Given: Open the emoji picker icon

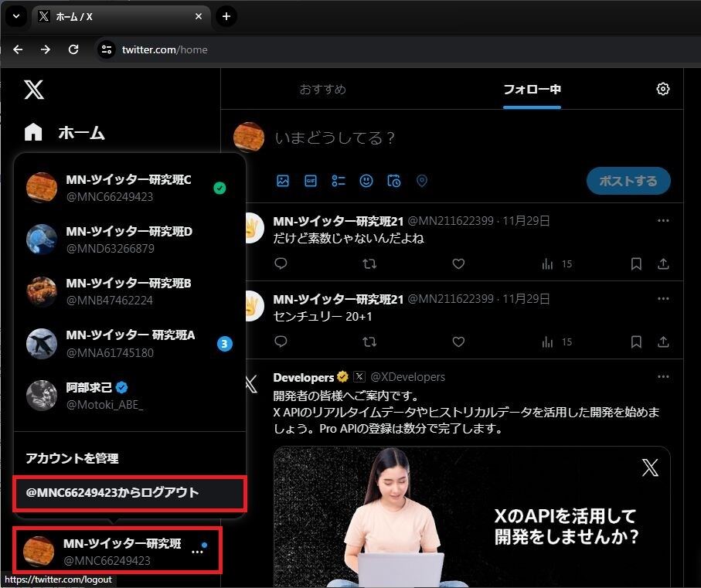Looking at the screenshot, I should (366, 181).
